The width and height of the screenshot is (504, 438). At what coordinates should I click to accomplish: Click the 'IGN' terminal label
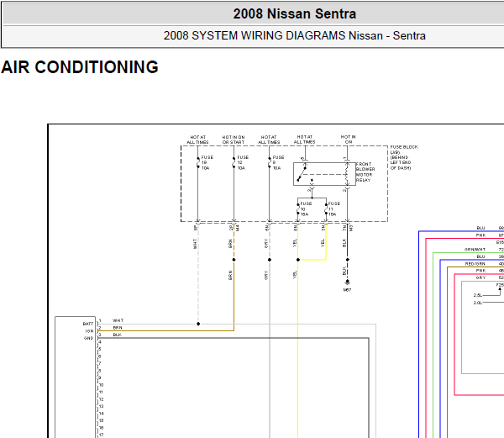pyautogui.click(x=89, y=331)
